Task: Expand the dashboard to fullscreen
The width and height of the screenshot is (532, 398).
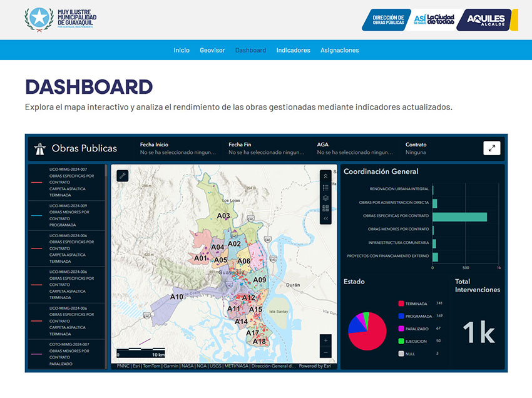Action: click(x=491, y=148)
